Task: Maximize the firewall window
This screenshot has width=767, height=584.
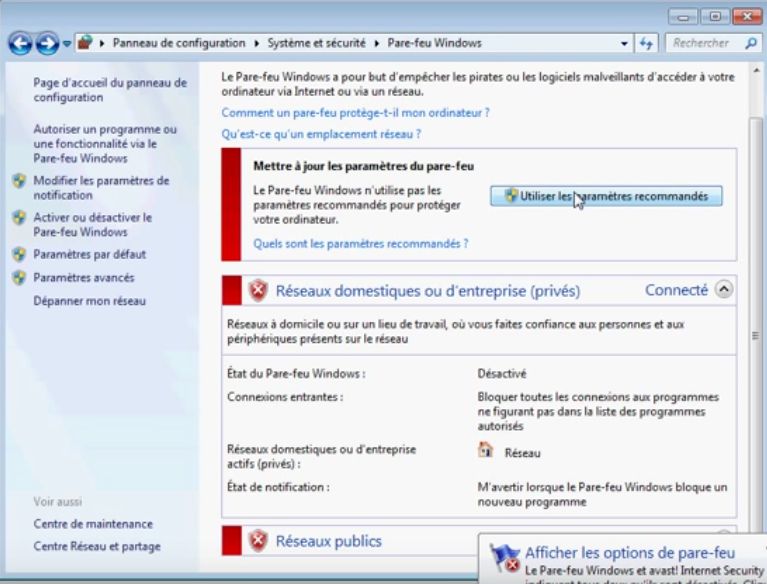Action: click(715, 17)
